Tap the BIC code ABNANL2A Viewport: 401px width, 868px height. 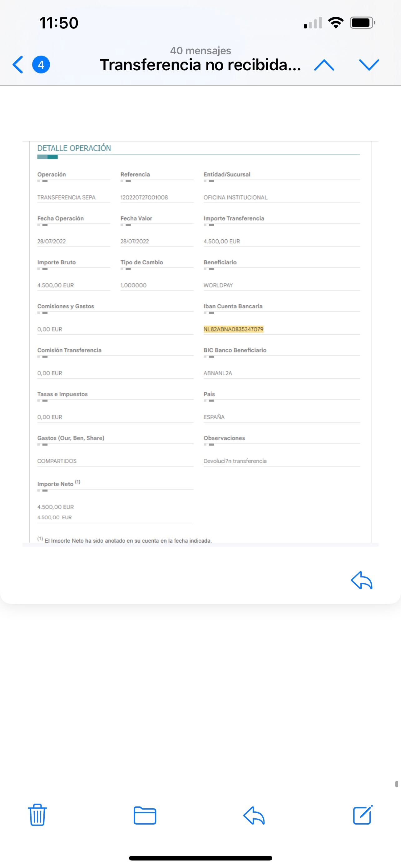(218, 373)
